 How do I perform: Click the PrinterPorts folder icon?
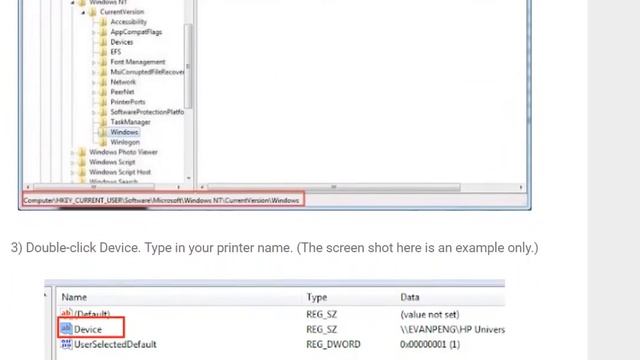click(x=103, y=102)
